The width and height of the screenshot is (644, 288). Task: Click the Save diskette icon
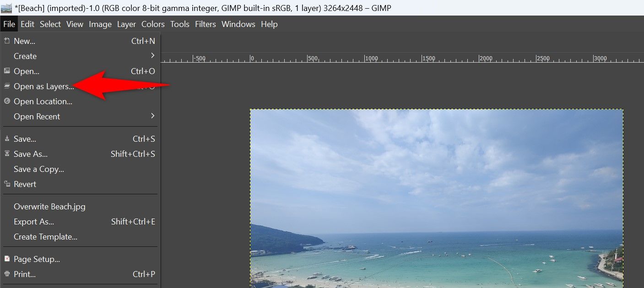pos(6,139)
